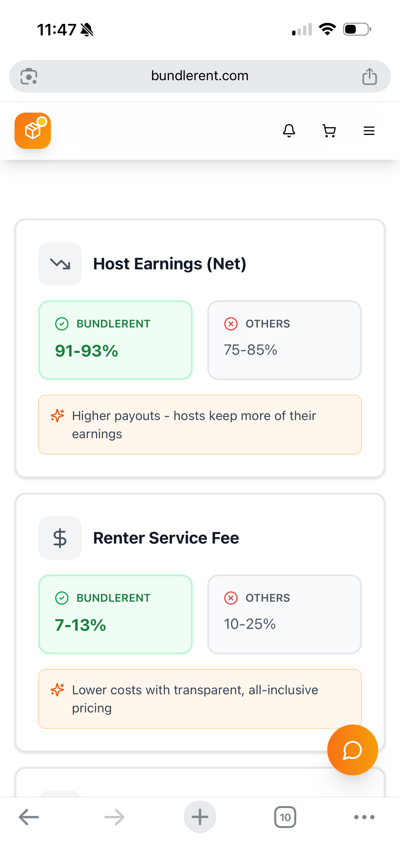This screenshot has width=400, height=868.
Task: Select BundleRent 7-13% fee card
Action: [115, 614]
